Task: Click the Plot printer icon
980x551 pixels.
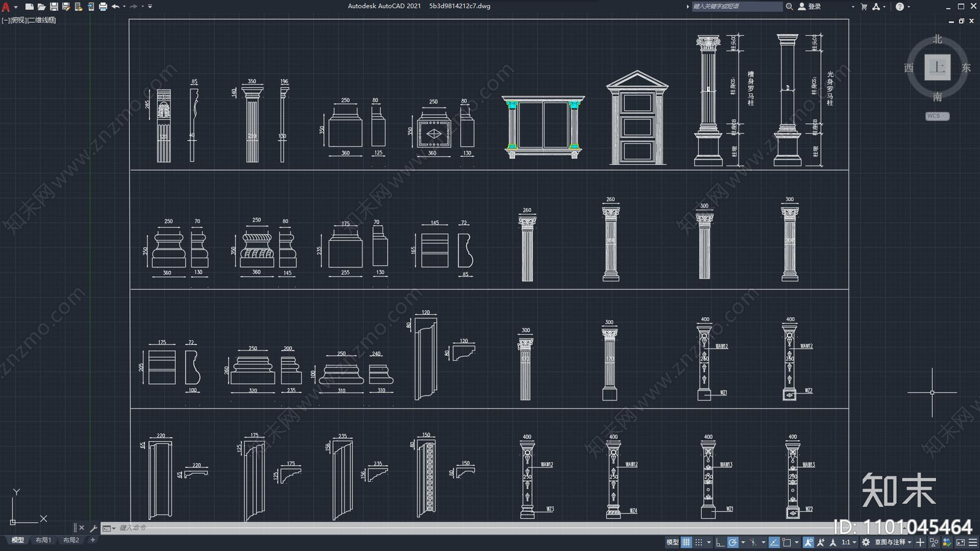Action: 103,7
